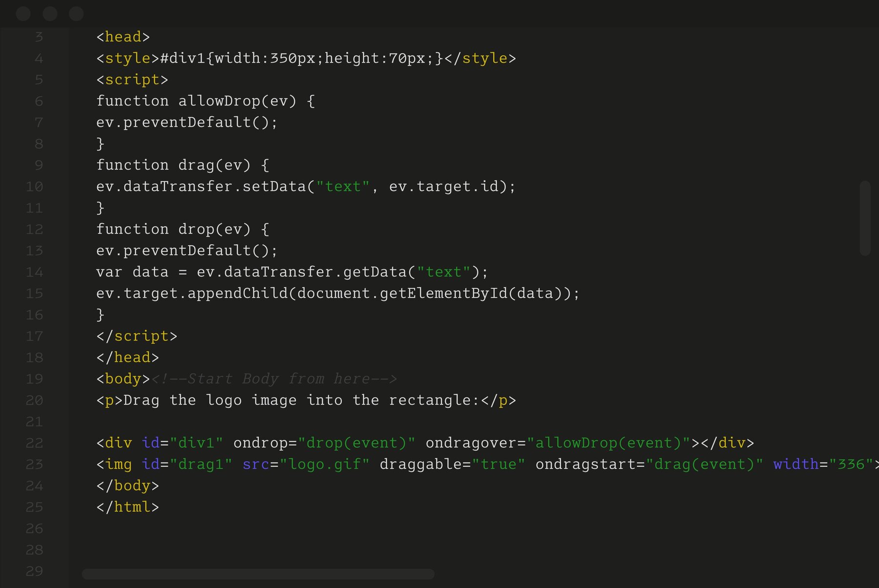Click the <style> opening tag

(x=127, y=58)
